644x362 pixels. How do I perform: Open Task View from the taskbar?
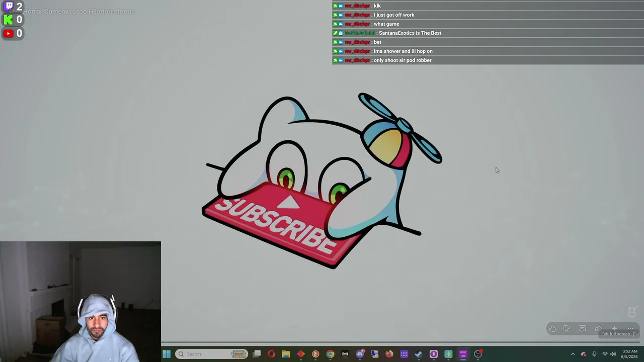tap(257, 354)
